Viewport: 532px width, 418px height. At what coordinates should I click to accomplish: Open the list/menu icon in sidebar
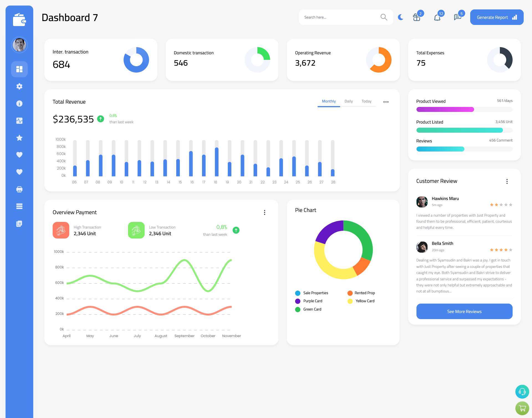[19, 206]
